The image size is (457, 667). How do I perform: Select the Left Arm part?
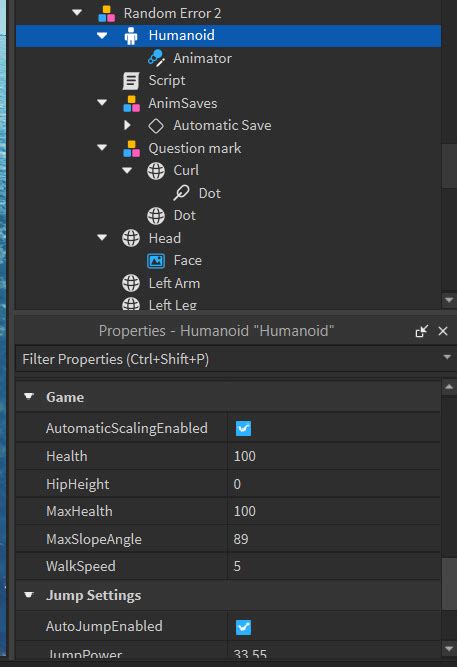pyautogui.click(x=174, y=283)
